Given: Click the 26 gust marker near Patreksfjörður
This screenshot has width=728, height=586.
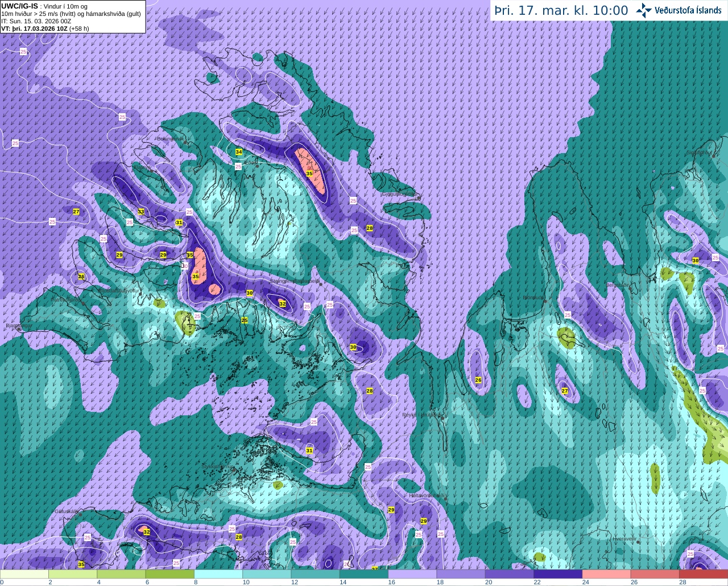Looking at the screenshot, I should (x=81, y=277).
